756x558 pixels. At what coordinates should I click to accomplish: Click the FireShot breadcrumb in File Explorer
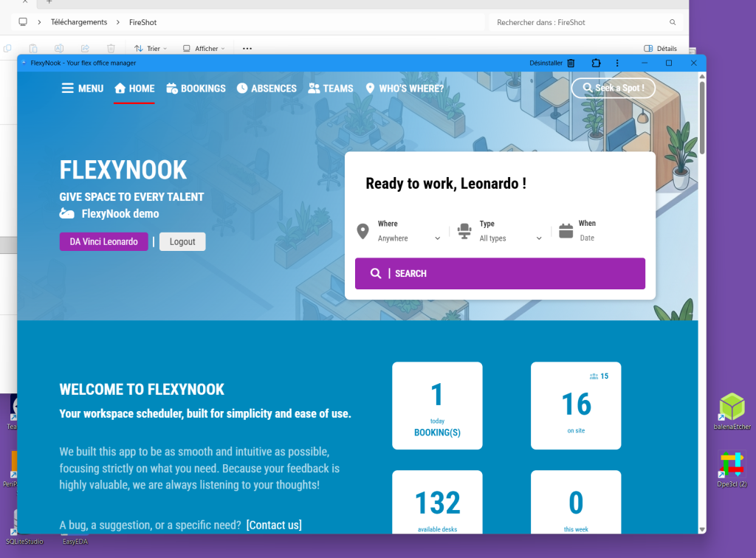pos(142,22)
